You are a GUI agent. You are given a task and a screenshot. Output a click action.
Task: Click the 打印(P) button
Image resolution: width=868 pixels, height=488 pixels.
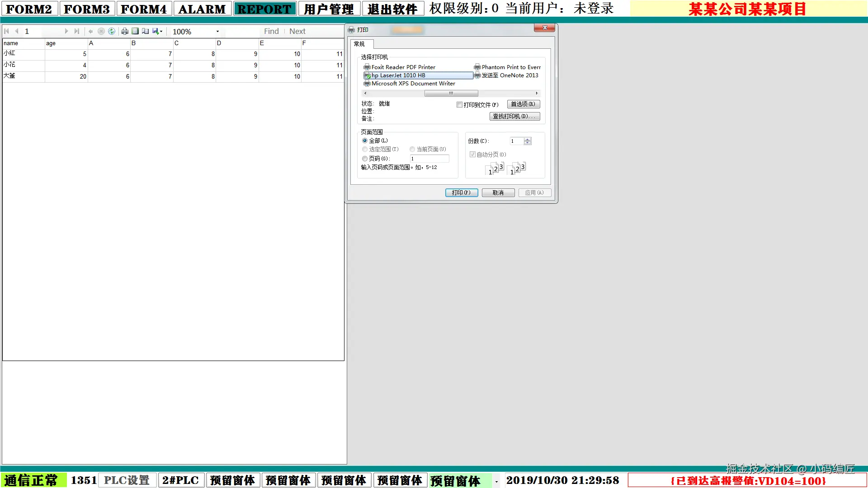tap(461, 192)
